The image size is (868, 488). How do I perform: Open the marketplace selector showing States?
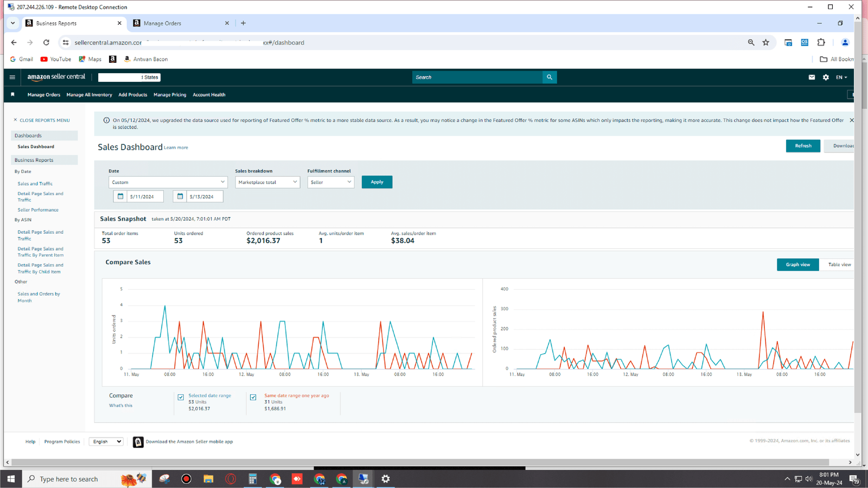[129, 77]
